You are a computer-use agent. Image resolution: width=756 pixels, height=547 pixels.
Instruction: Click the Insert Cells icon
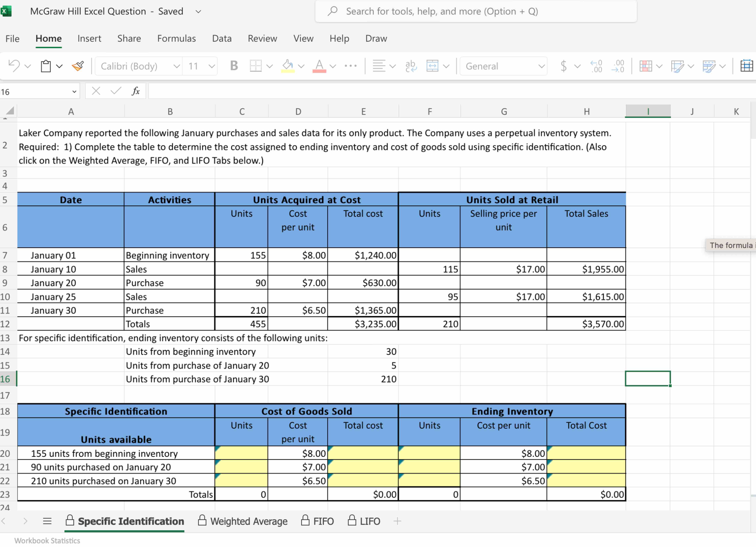747,66
